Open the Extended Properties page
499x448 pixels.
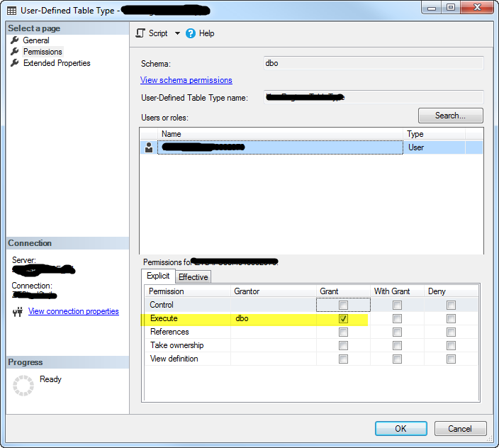(57, 63)
